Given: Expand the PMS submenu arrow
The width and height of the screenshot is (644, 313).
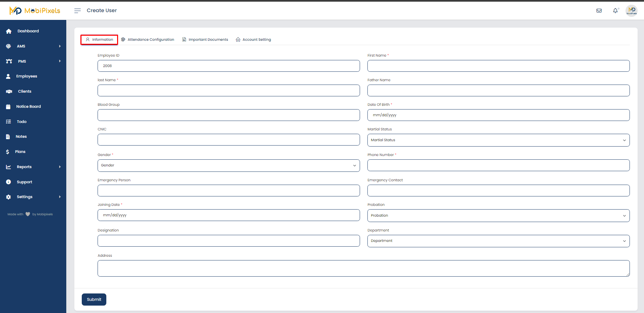Looking at the screenshot, I should tap(60, 61).
